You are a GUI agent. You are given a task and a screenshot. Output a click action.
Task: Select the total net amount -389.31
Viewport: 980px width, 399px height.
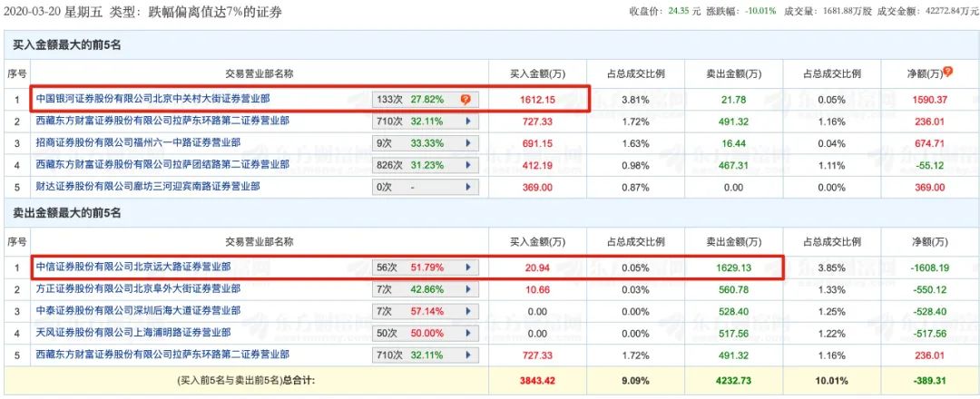click(930, 378)
